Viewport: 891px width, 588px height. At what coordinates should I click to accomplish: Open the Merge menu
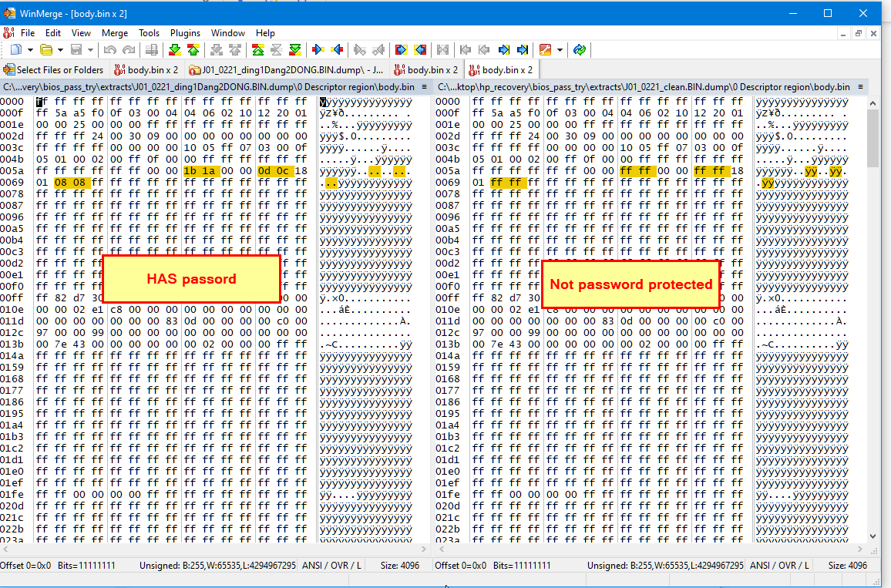click(x=115, y=33)
